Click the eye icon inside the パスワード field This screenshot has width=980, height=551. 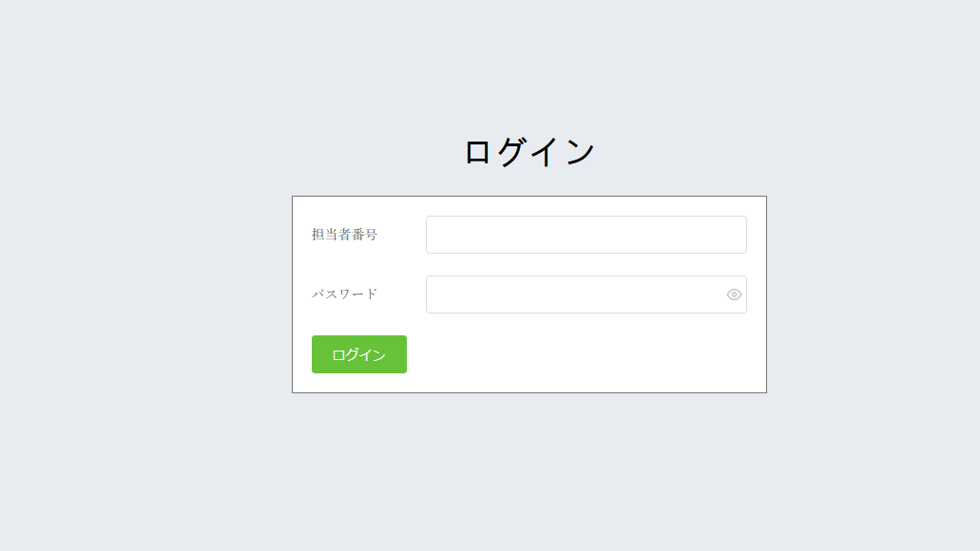(x=734, y=294)
